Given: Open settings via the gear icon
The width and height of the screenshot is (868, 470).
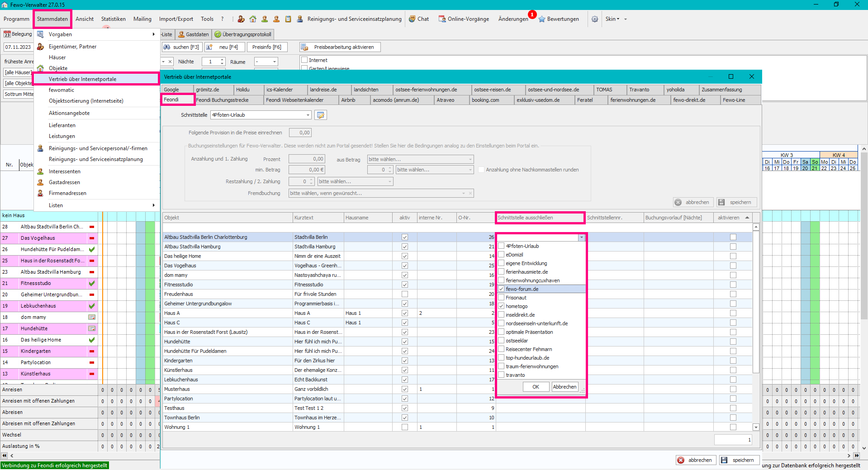Looking at the screenshot, I should point(595,19).
